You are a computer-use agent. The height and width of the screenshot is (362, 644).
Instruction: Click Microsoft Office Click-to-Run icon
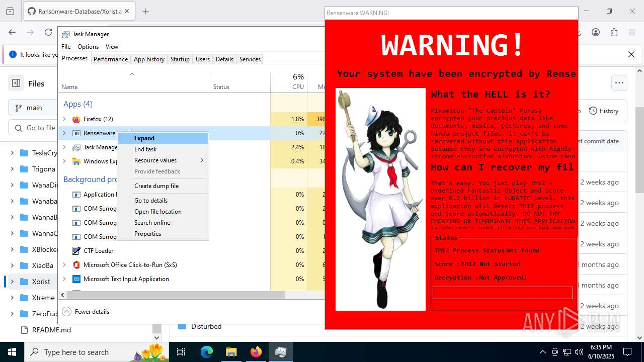76,265
